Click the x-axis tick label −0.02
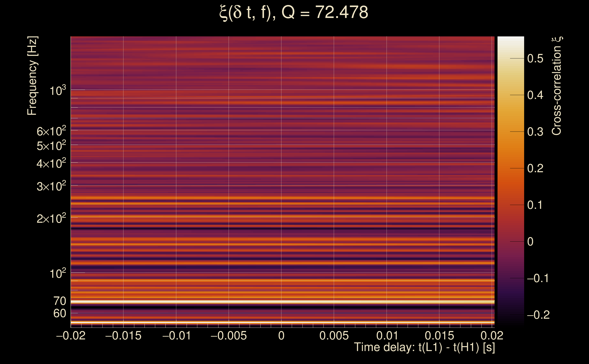Screen dimensions: 589x364 (71, 336)
